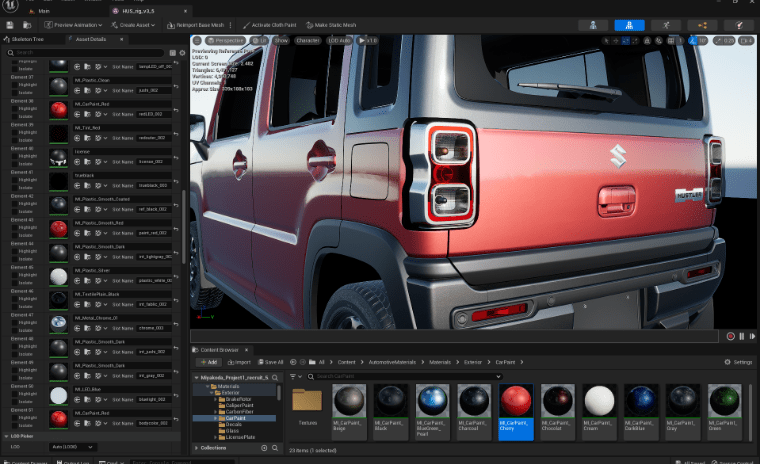Open the Preview Animation dropdown
This screenshot has width=760, height=464.
pos(73,25)
